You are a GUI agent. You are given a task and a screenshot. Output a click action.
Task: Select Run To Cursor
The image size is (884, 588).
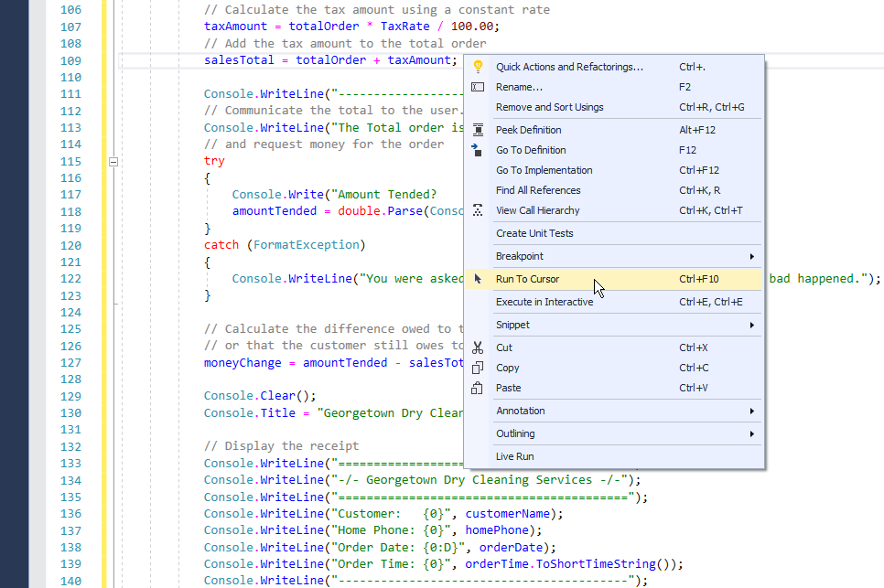[614, 279]
